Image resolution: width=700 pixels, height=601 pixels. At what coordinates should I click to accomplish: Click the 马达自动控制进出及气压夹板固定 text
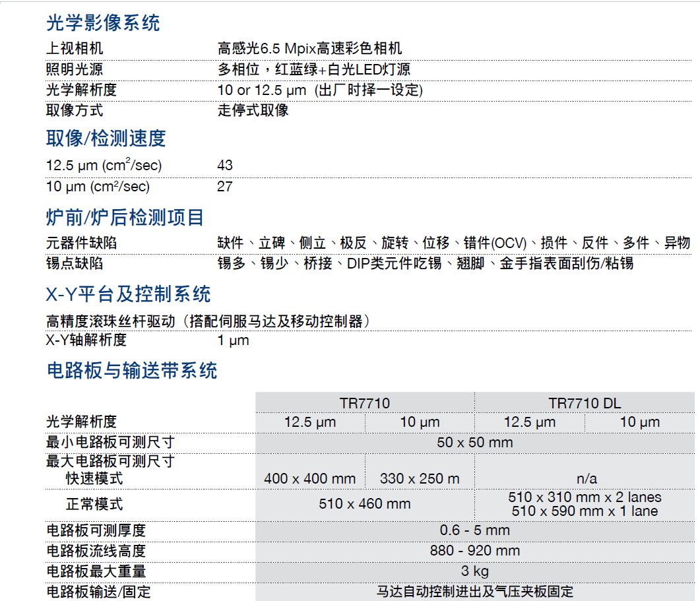474,591
